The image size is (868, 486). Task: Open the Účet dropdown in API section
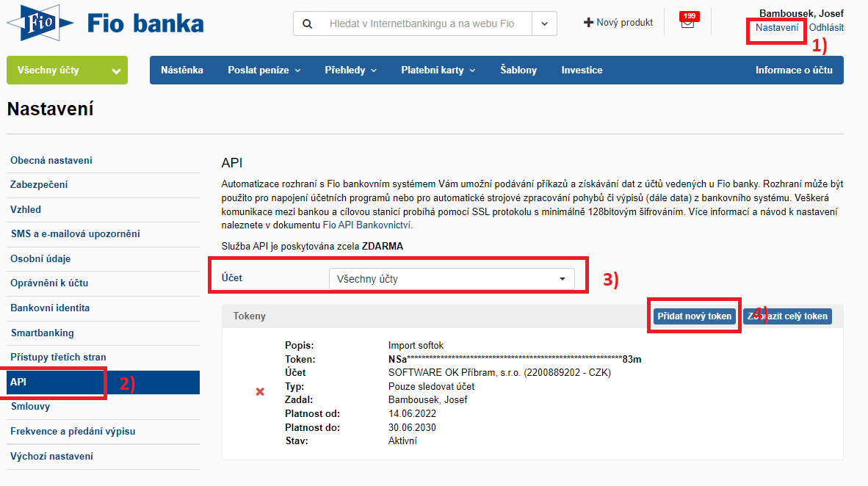(x=452, y=279)
